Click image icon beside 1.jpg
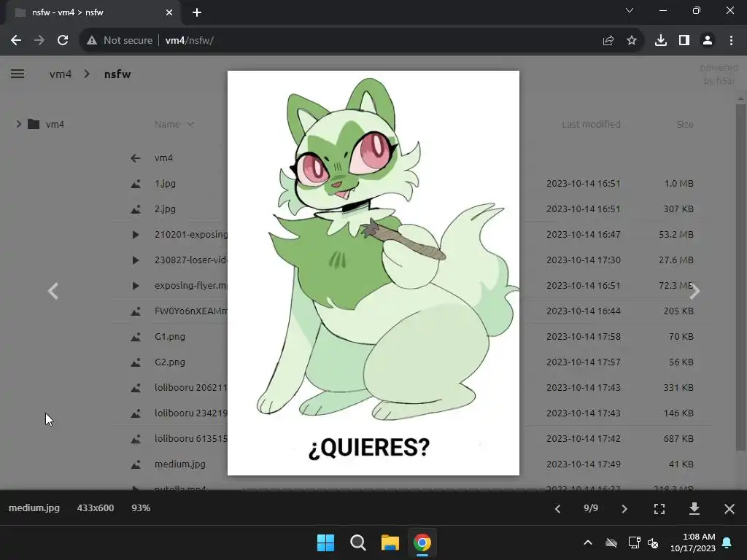Image resolution: width=747 pixels, height=560 pixels. click(135, 184)
